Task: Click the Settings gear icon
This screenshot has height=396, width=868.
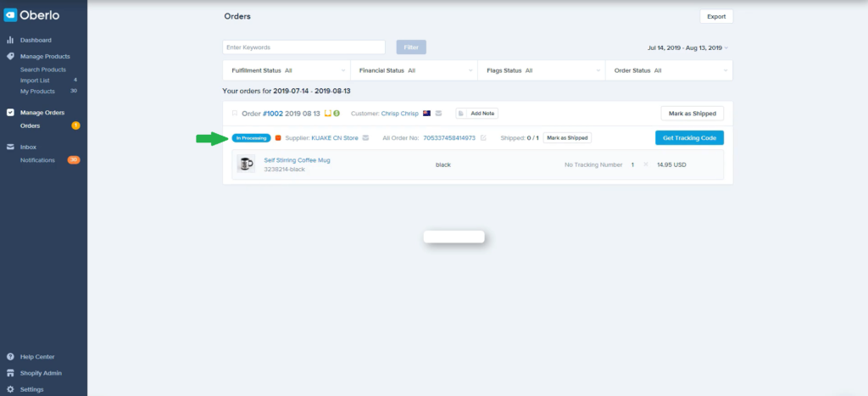Action: (10, 389)
